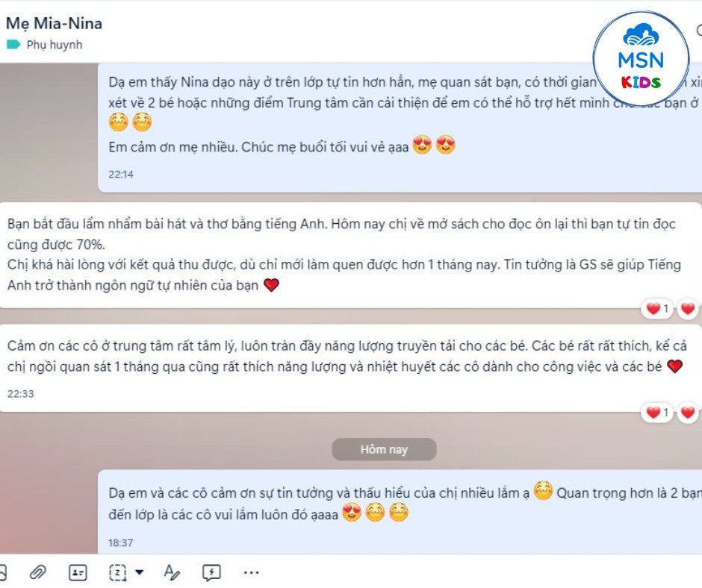Add heart reaction to the 22:33 message
Image resolution: width=702 pixels, height=588 pixels.
[x=688, y=412]
